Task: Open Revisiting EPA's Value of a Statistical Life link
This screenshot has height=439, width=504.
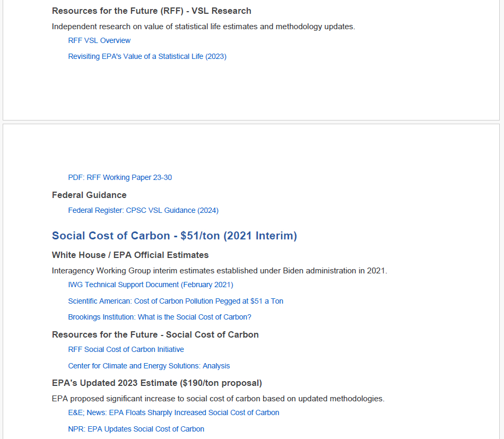Action: [x=147, y=56]
